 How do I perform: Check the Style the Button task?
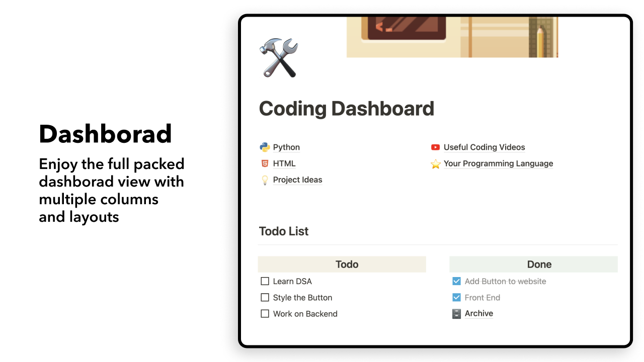265,297
